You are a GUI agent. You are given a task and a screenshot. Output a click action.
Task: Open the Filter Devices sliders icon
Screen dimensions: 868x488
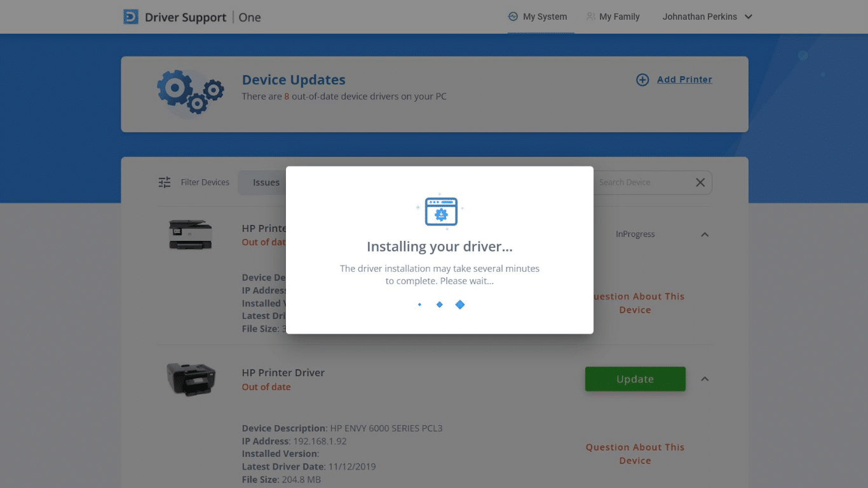tap(164, 182)
